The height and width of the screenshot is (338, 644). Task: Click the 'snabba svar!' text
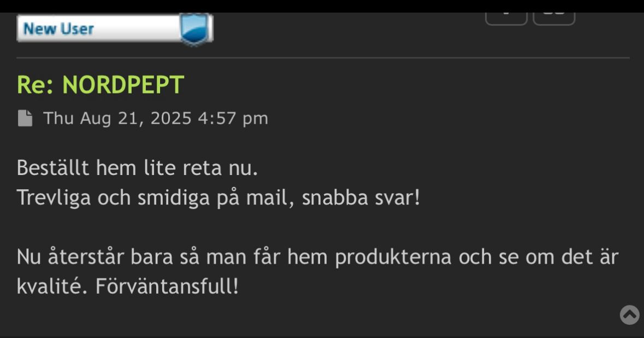(x=361, y=198)
